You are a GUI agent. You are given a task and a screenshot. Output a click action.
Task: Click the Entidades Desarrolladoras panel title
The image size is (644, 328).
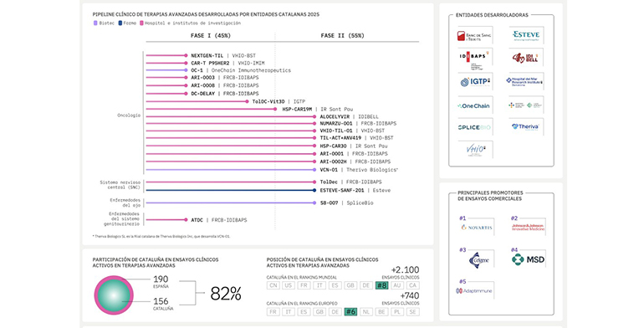(492, 15)
